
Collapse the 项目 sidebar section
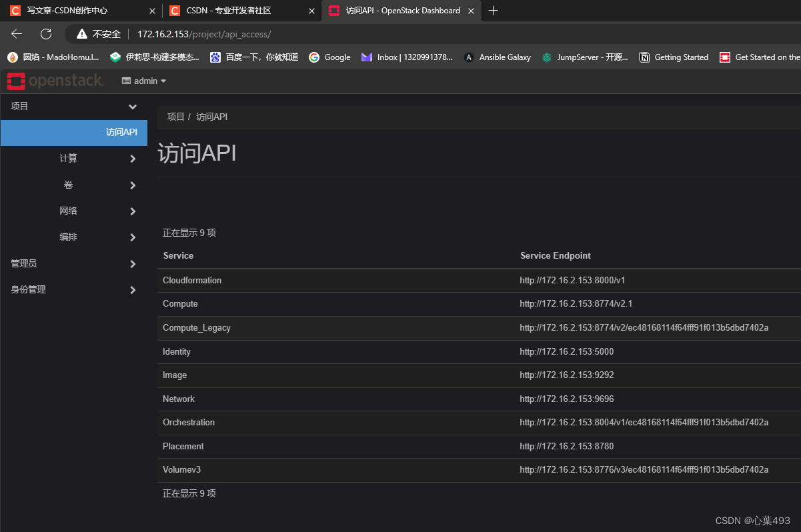pyautogui.click(x=73, y=105)
